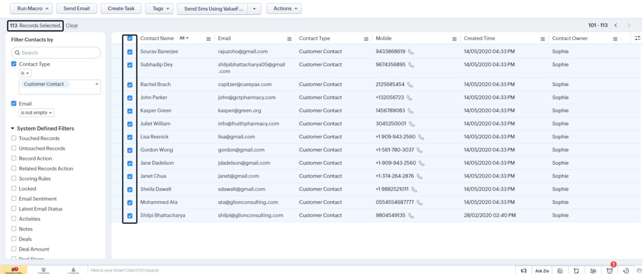Uncheck the select-all checkbox in the header row
Image resolution: width=644 pixels, height=274 pixels.
coord(130,38)
